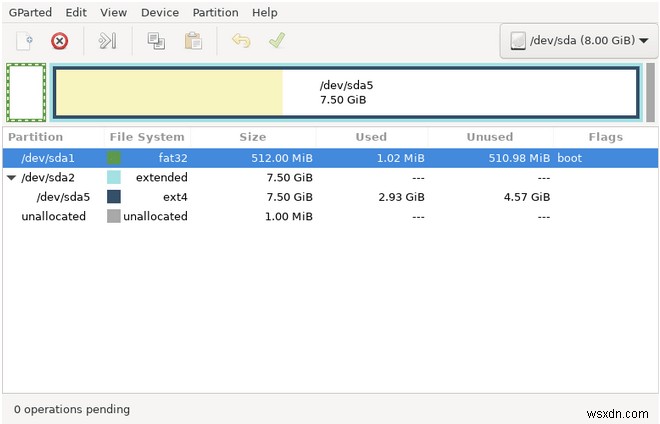
Task: Collapse the /dev/sda2 extended partition tree
Action: coord(11,178)
